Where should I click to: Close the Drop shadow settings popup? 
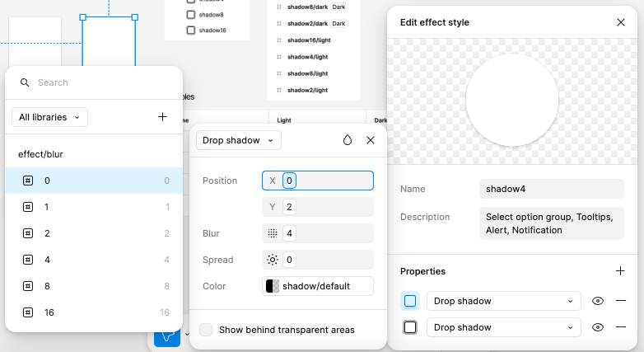[371, 140]
